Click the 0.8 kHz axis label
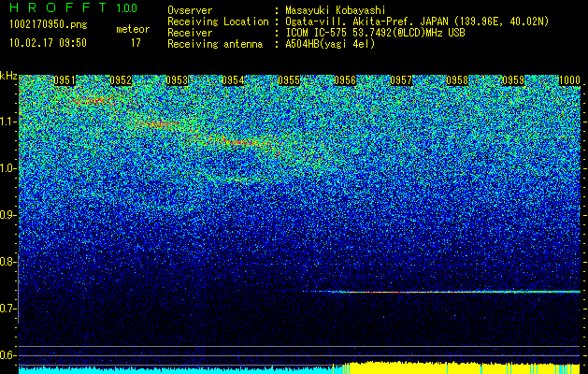Image resolution: width=588 pixels, height=374 pixels. point(7,262)
